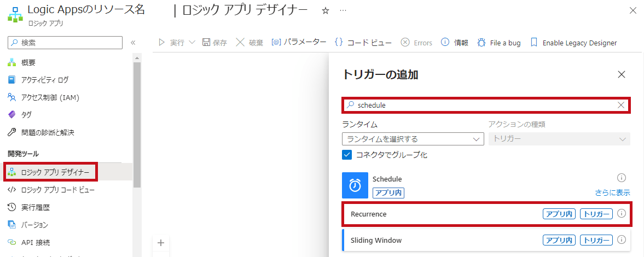Toggle the コネクタでグループ化 checkbox
The image size is (644, 257).
click(347, 155)
